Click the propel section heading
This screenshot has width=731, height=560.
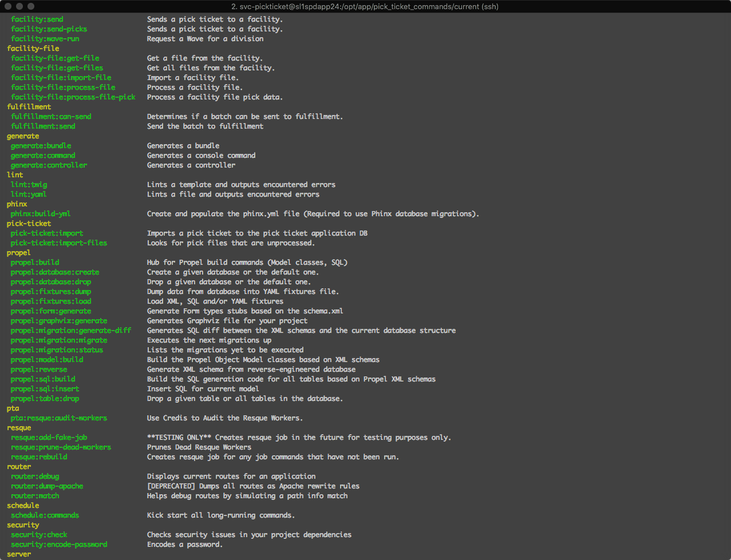point(19,253)
